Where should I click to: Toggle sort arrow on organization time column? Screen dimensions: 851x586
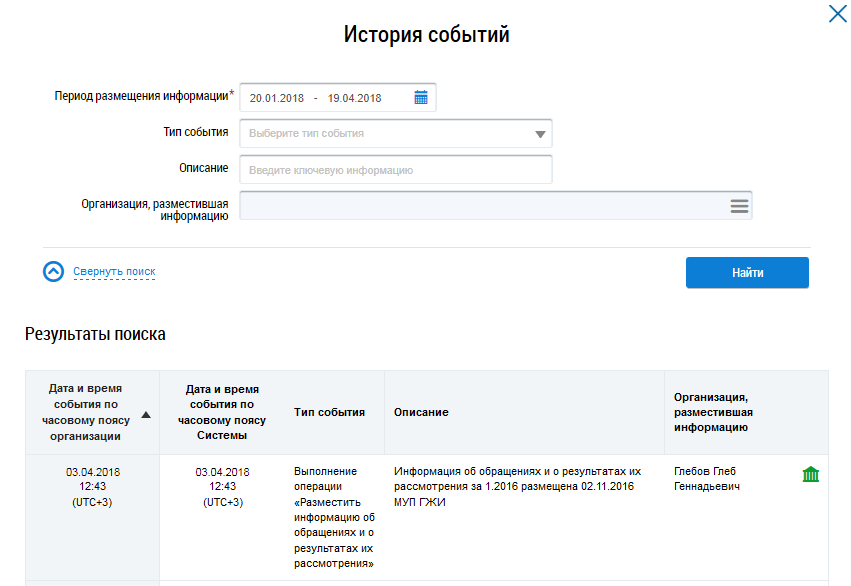[x=146, y=414]
